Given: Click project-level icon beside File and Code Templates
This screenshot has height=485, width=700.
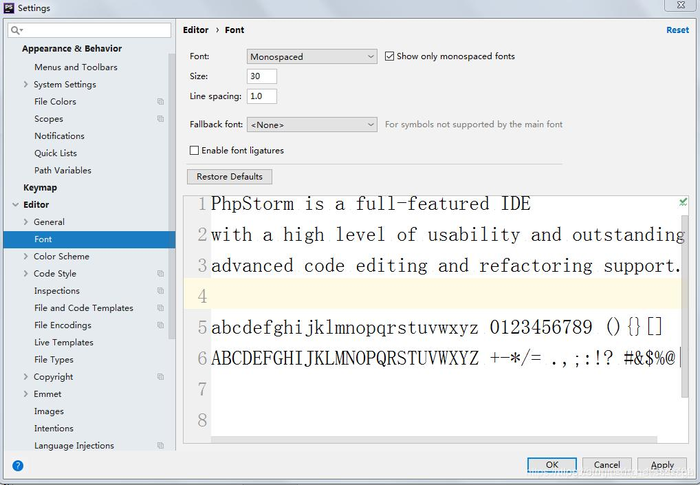Looking at the screenshot, I should point(160,308).
